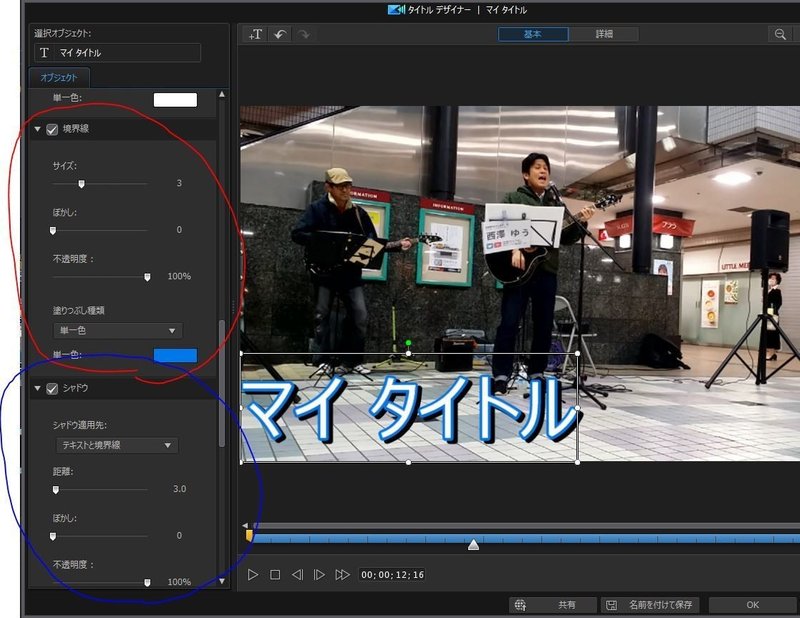Click the Redo icon in the toolbar

303,35
